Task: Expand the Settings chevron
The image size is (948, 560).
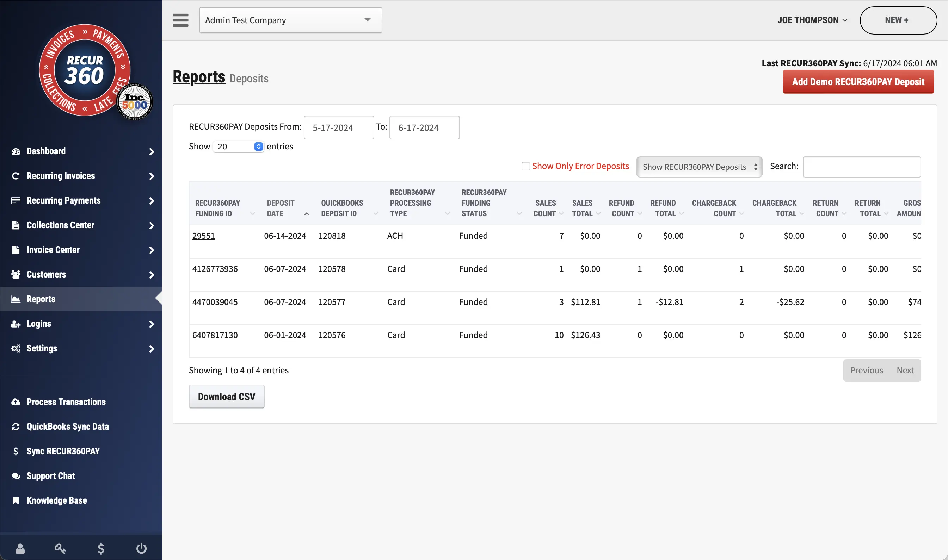Action: [152, 349]
